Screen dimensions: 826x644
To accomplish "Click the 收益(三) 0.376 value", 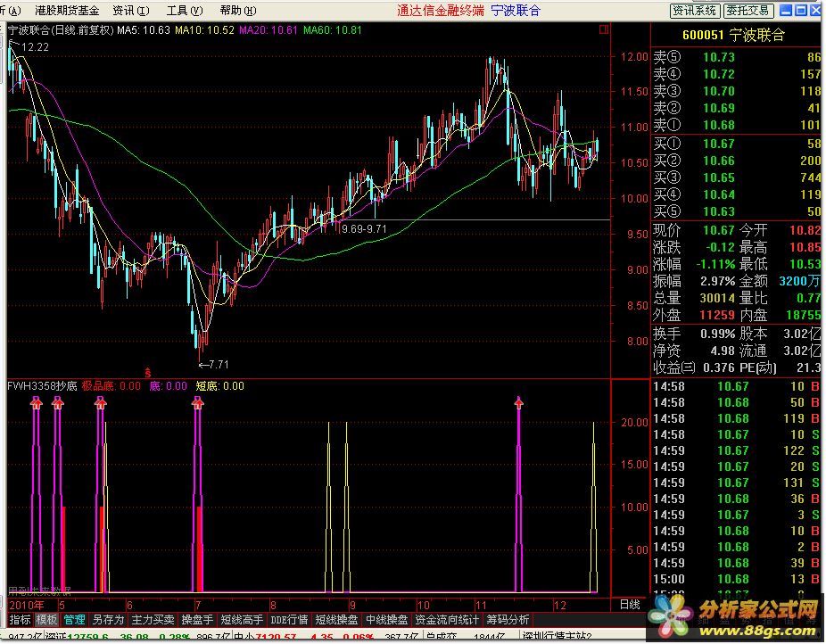I will point(719,367).
